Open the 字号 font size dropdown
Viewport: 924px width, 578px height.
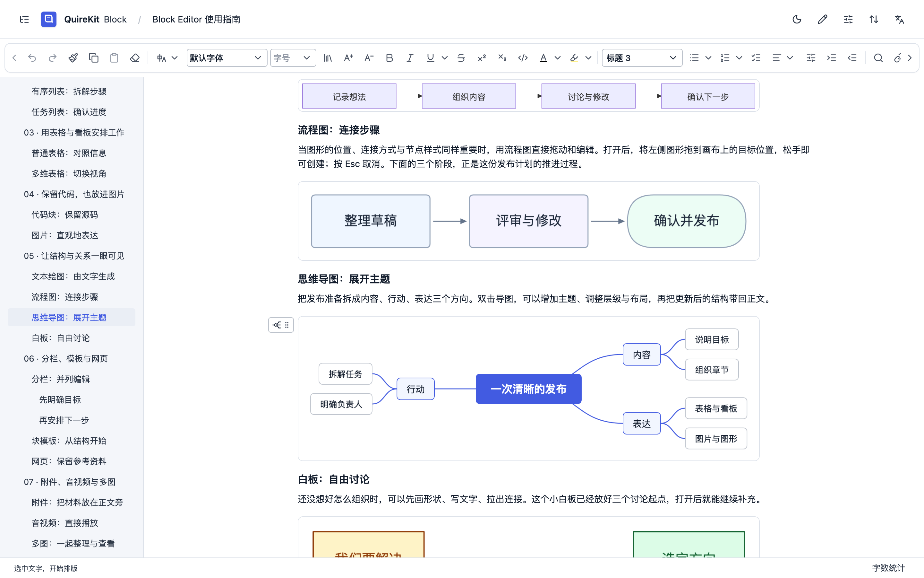click(x=293, y=58)
